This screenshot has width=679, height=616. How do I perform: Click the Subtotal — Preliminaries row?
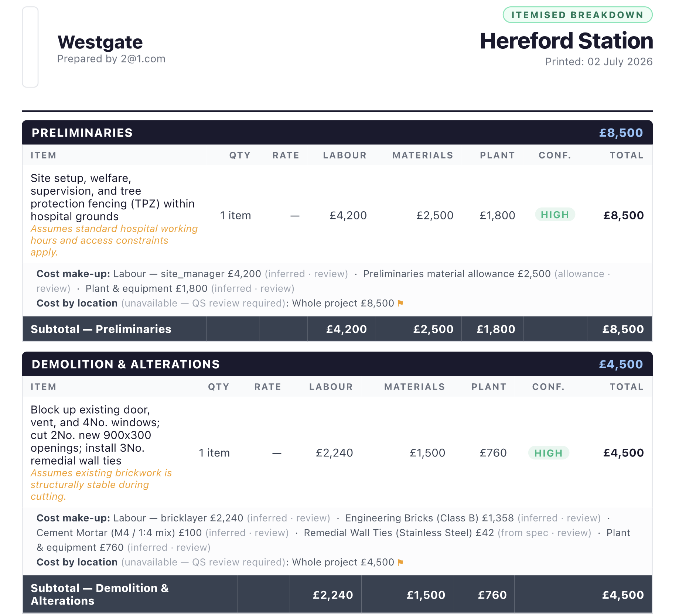click(337, 329)
